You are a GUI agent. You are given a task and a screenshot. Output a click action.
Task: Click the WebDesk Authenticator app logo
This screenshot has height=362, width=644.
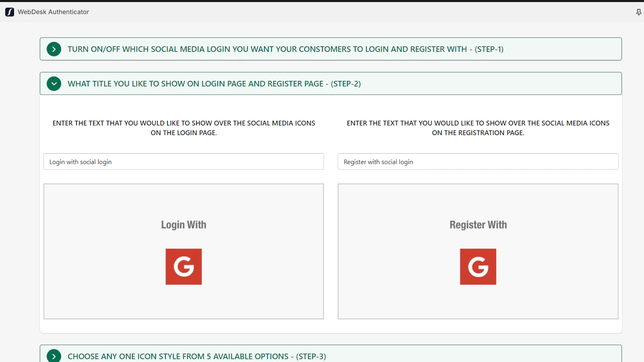pos(10,12)
